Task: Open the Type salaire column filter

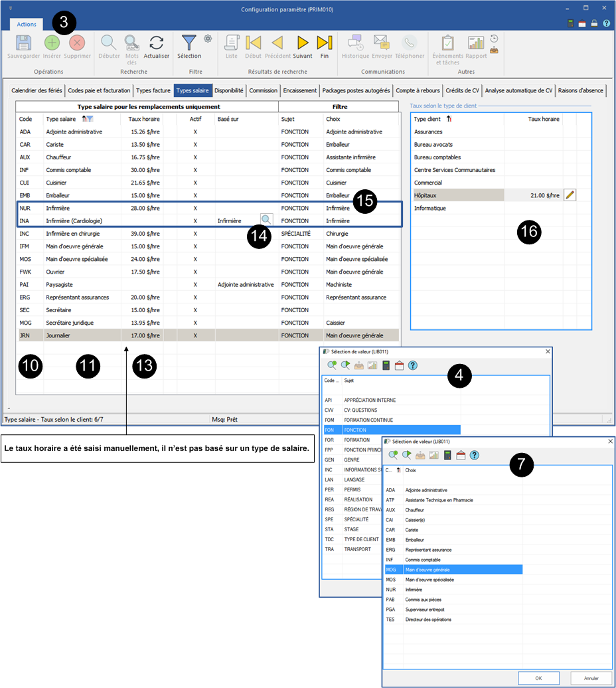Action: pyautogui.click(x=90, y=119)
